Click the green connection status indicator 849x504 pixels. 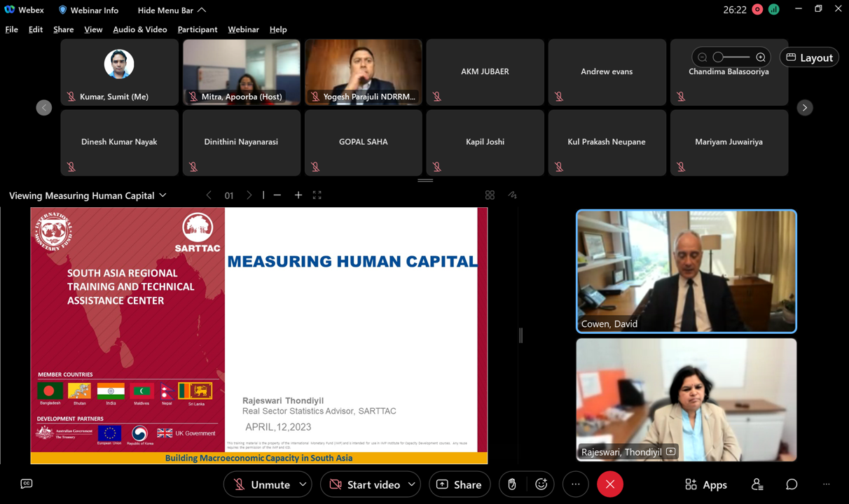pyautogui.click(x=774, y=10)
